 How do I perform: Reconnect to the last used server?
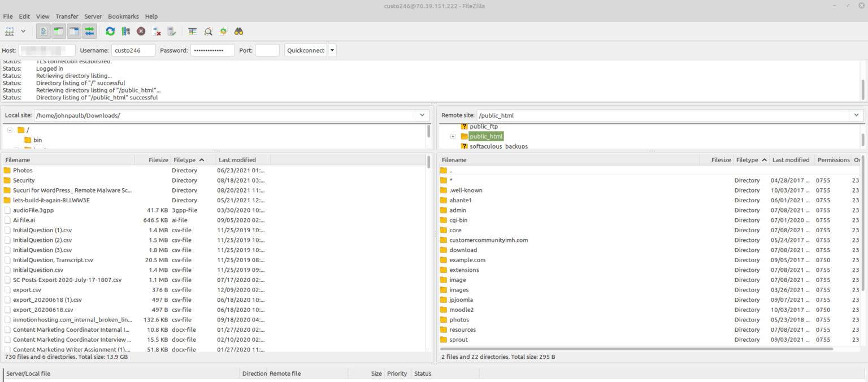[x=172, y=31]
